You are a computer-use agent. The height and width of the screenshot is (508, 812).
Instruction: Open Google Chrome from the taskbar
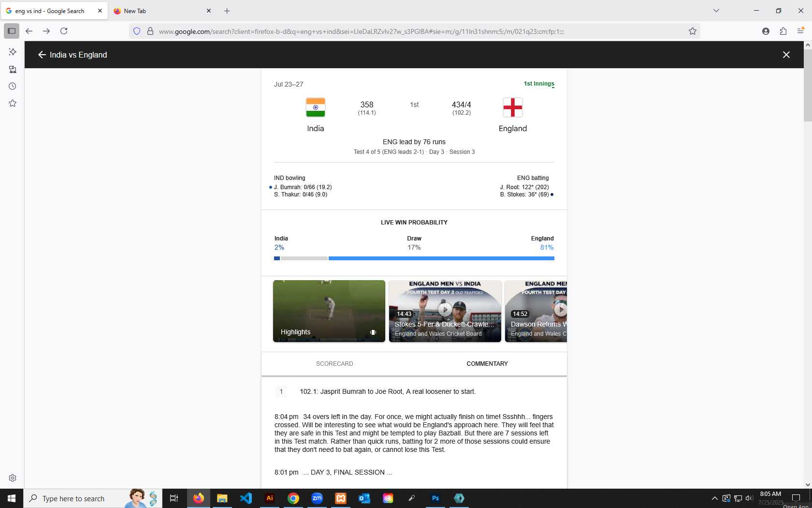(x=293, y=498)
